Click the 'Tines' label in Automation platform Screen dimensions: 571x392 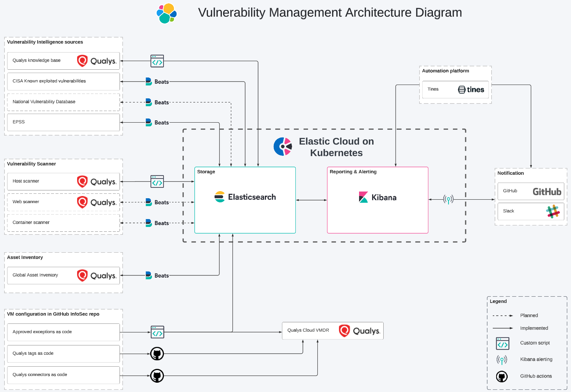[433, 89]
